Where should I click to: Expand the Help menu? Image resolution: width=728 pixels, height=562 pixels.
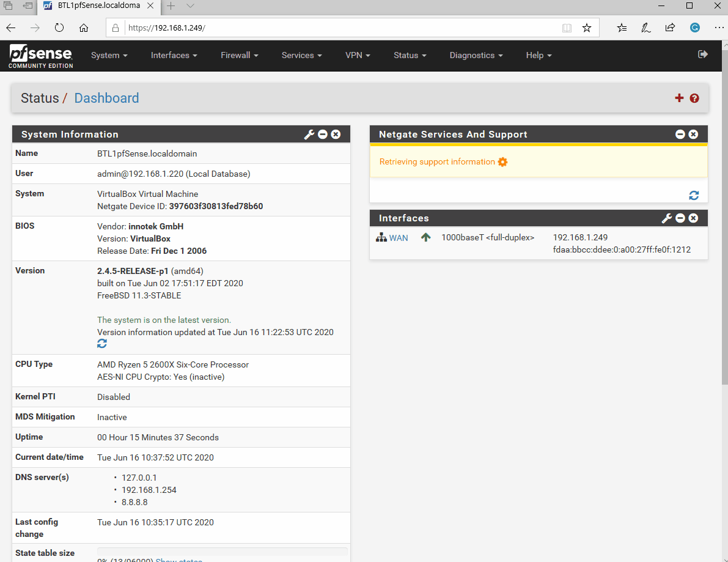tap(539, 55)
